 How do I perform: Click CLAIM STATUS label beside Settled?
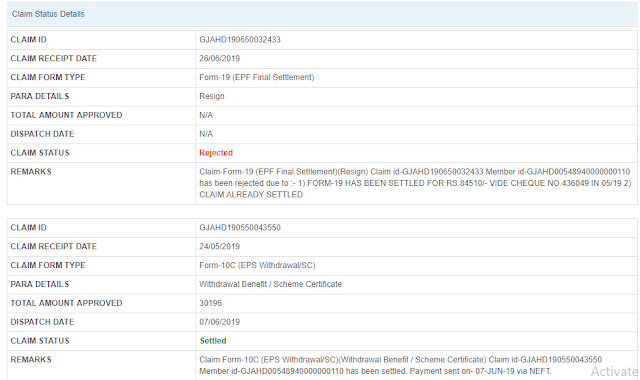40,340
